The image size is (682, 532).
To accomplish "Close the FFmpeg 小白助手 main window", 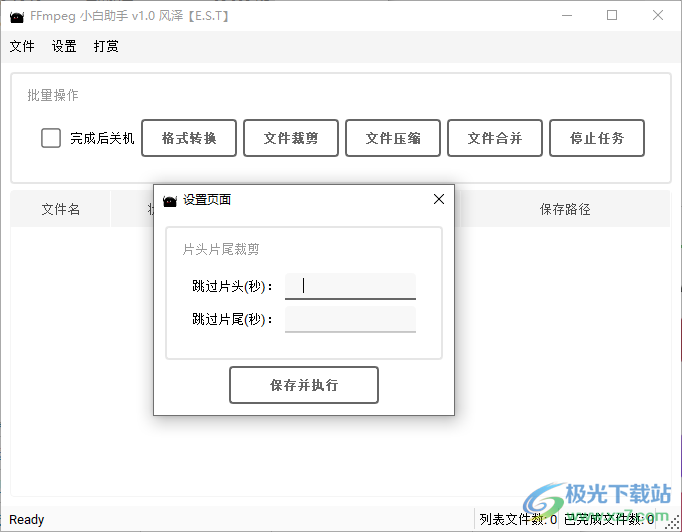I will tap(658, 16).
